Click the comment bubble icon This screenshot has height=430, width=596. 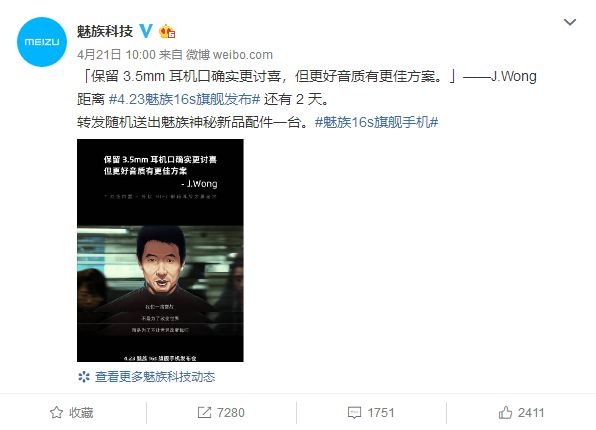pos(354,413)
